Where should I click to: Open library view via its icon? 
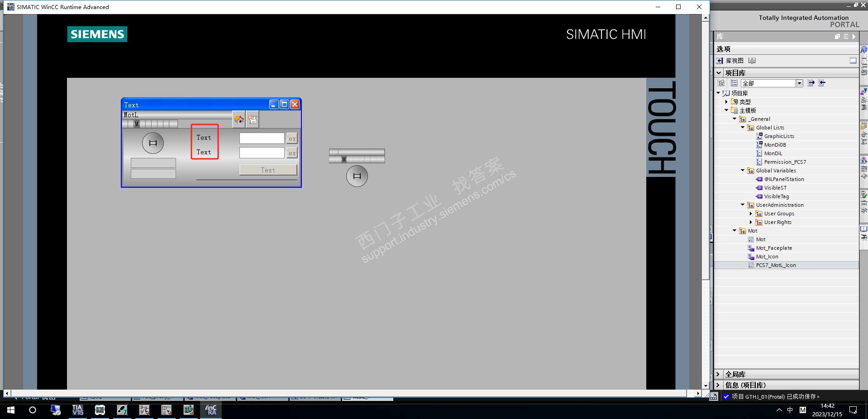coord(720,61)
